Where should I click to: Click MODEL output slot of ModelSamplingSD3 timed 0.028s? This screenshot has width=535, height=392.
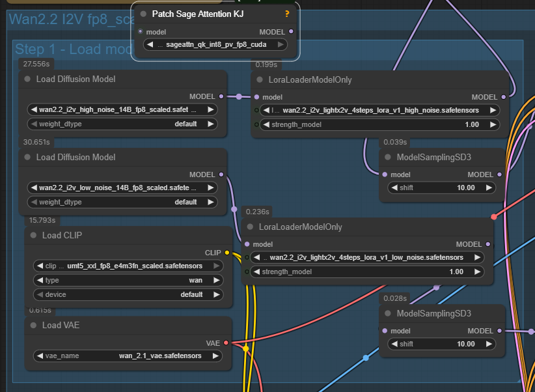499,331
